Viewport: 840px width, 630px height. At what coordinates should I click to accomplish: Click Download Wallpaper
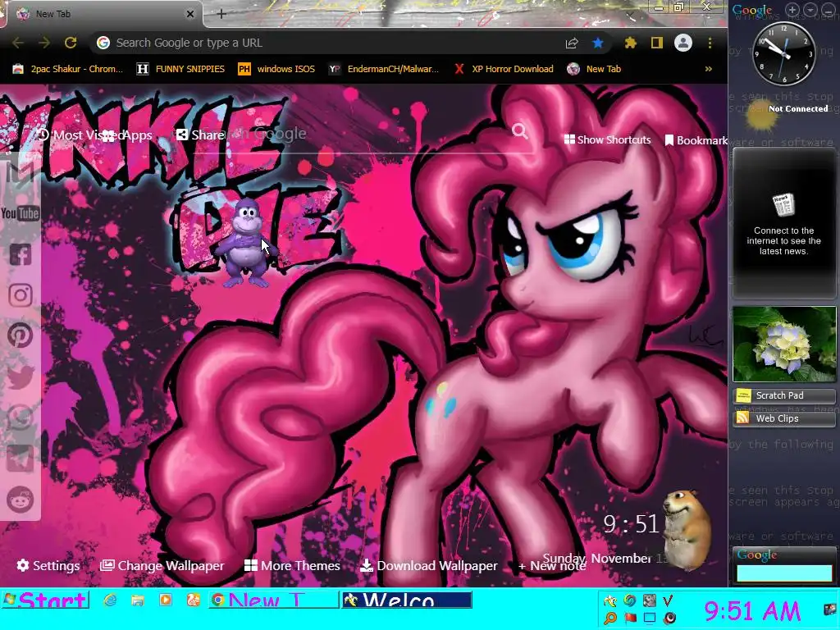428,566
